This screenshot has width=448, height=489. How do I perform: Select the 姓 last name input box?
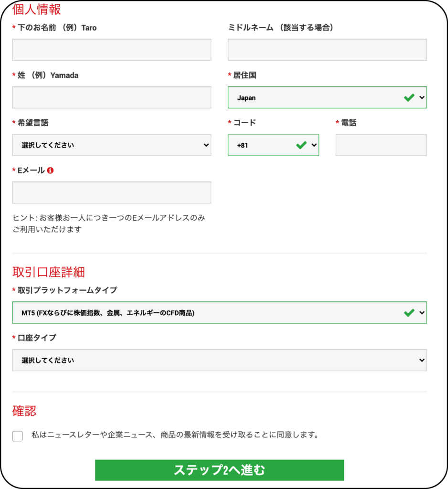(112, 97)
